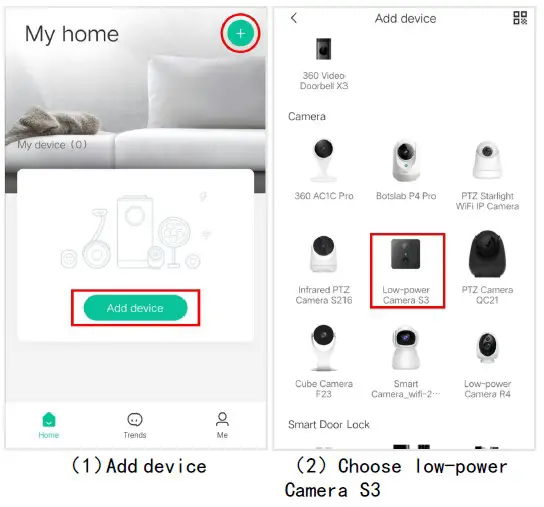
Task: Select the 360 Video Doorbell X3 device
Action: pos(324,64)
